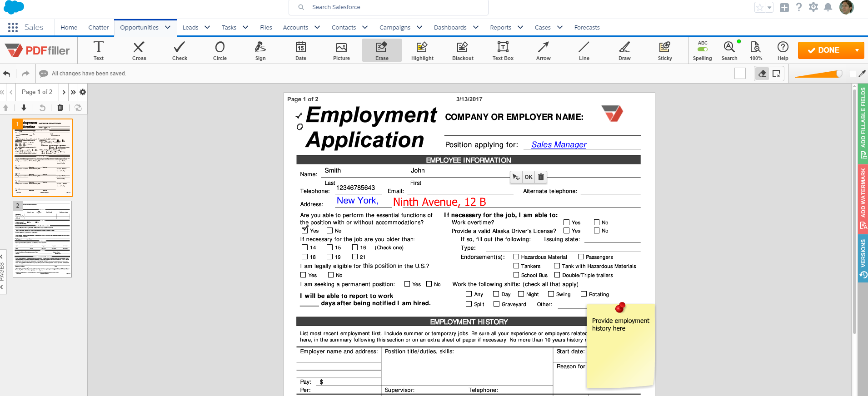Select the Highlight tool
868x396 pixels.
coord(422,50)
